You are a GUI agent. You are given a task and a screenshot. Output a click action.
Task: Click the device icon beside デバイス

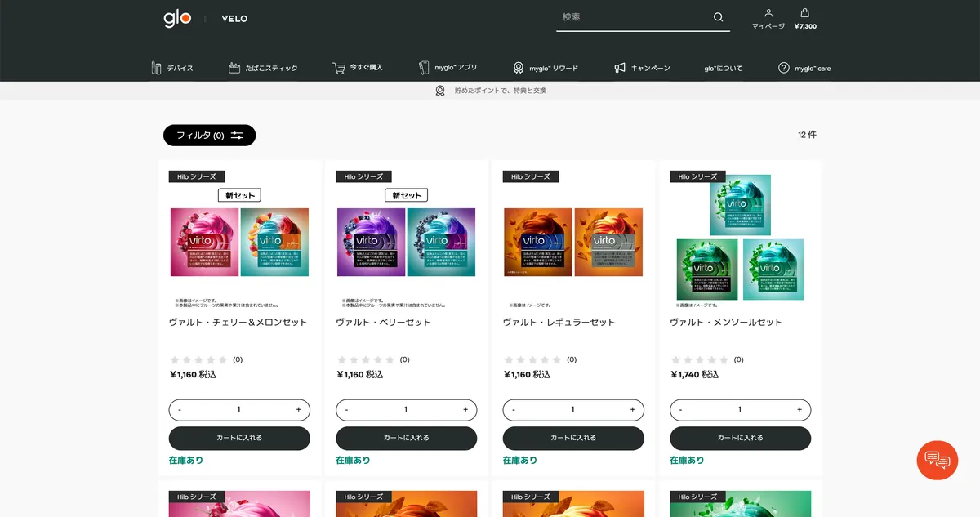[x=156, y=68]
